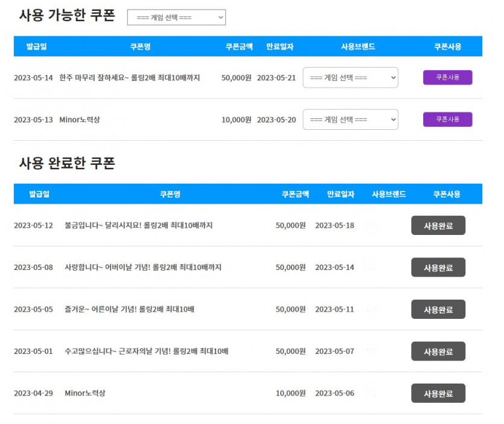Click the 50,000원 amount of the 2023-05-14 coupon
The height and width of the screenshot is (424, 504).
(x=236, y=78)
